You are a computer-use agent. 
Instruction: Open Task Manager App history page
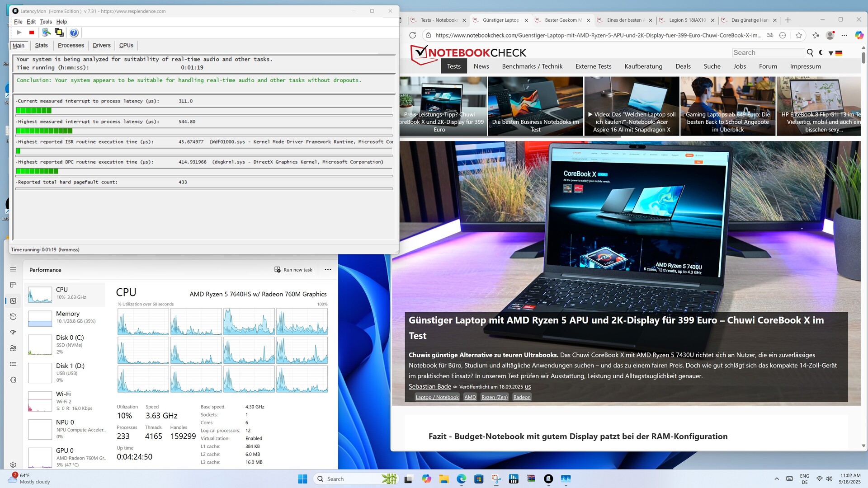click(x=13, y=317)
